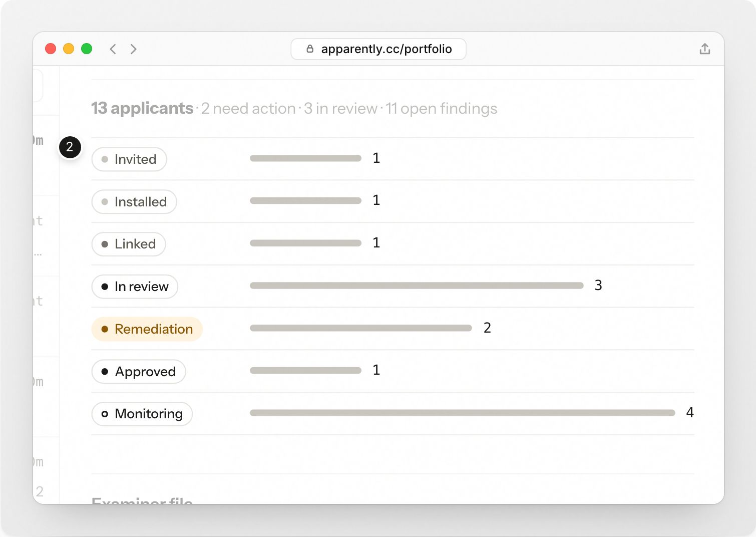Click the count 1 beside Approved
Viewport: 756px width, 537px height.
[x=376, y=370]
